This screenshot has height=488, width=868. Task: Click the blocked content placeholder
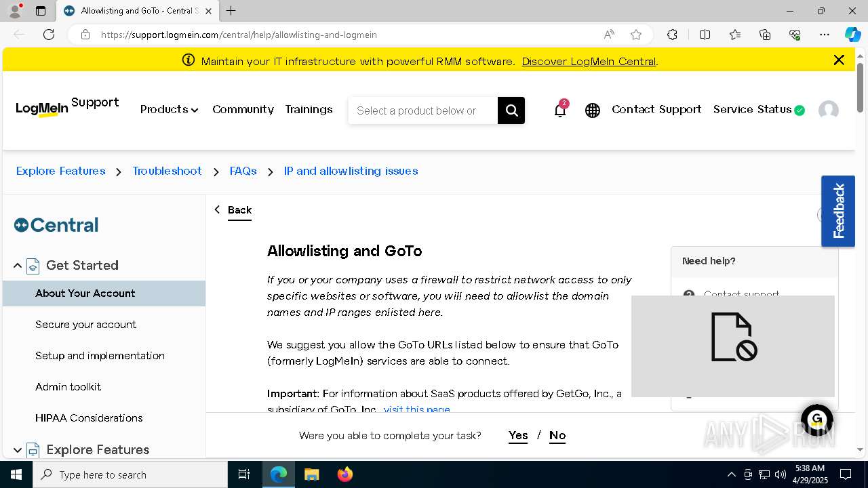tap(733, 346)
